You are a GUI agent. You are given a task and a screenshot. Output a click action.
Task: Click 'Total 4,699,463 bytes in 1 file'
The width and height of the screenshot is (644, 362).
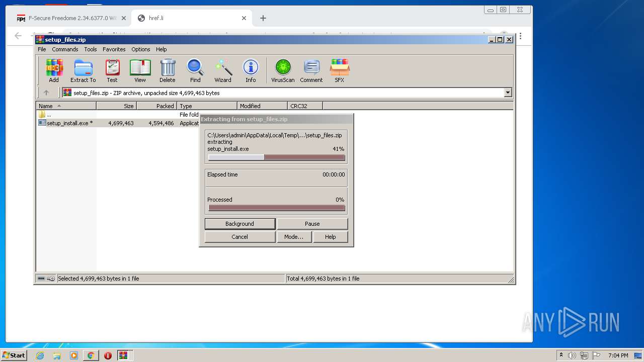point(323,279)
